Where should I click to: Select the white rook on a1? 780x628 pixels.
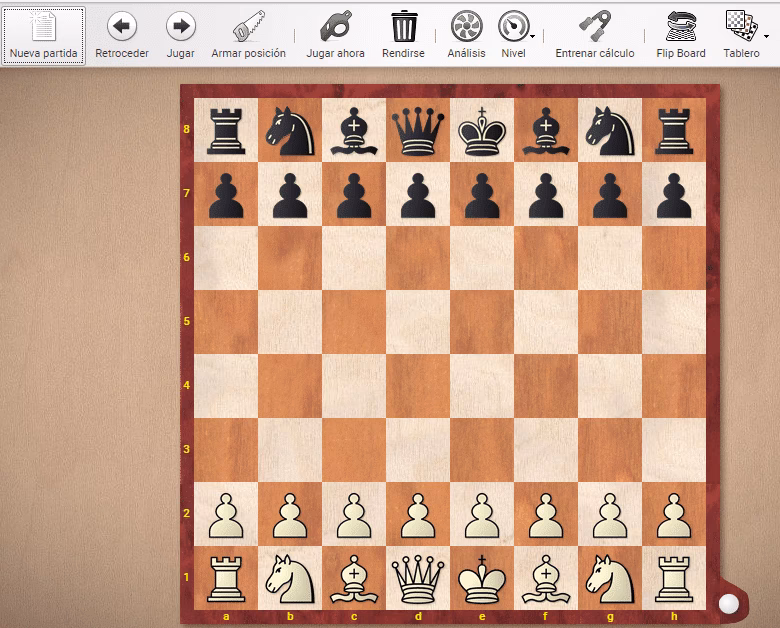pyautogui.click(x=226, y=578)
